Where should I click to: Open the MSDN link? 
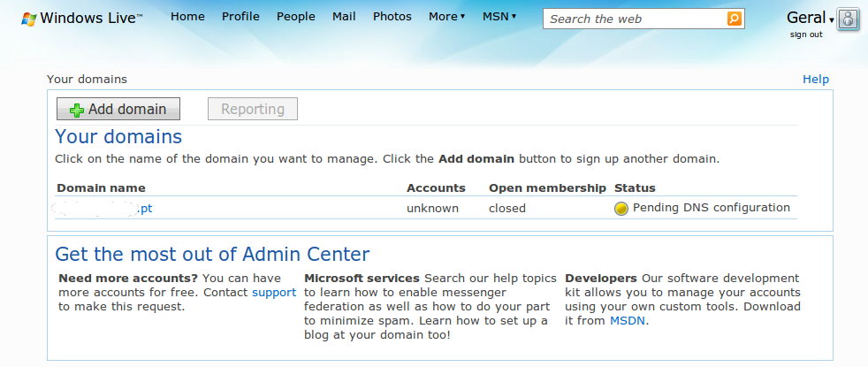tap(628, 320)
